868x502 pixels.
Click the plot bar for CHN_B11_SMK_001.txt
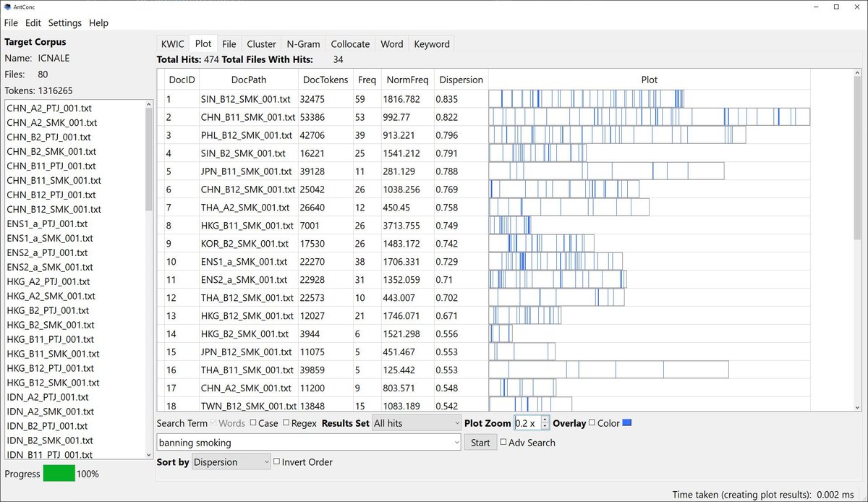point(649,116)
